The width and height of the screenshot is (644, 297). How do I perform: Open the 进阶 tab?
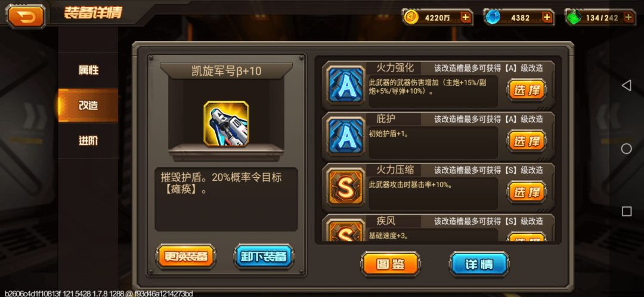point(88,141)
